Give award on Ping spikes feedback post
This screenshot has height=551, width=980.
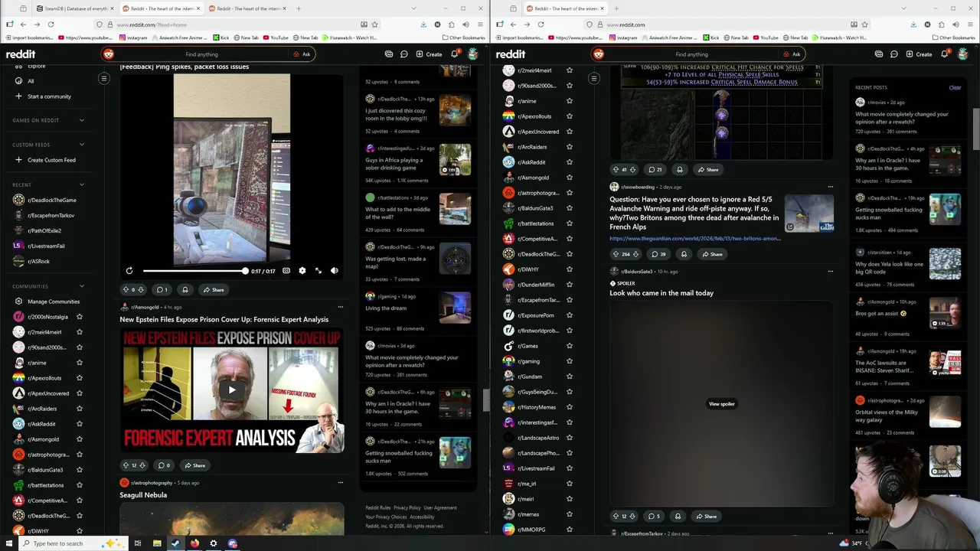[185, 290]
